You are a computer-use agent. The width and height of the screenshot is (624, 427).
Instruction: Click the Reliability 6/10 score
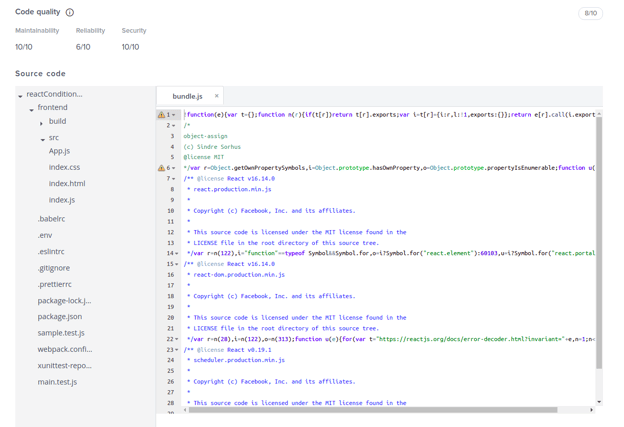pyautogui.click(x=83, y=47)
